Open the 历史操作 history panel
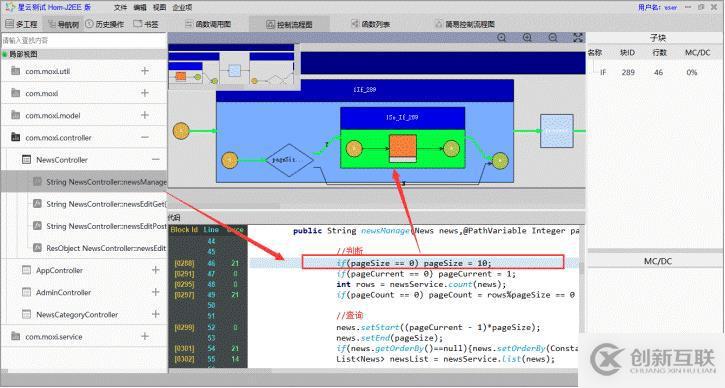Image resolution: width=725 pixels, height=388 pixels. [105, 24]
